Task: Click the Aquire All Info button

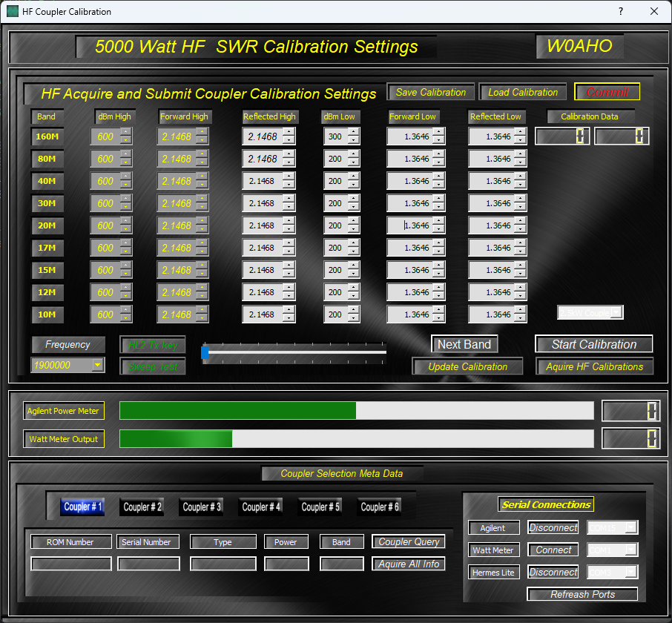Action: [x=409, y=564]
